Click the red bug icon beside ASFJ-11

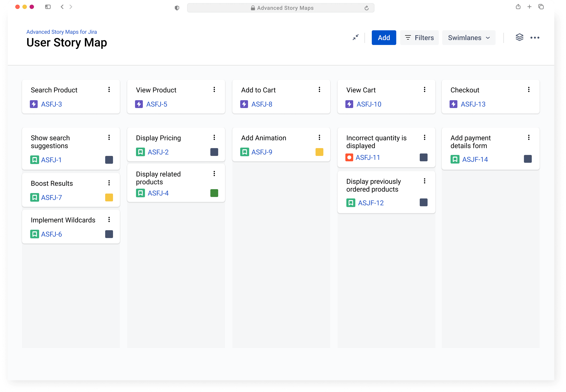click(x=349, y=157)
